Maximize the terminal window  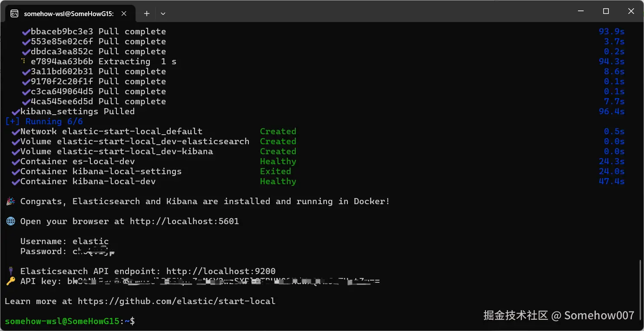(606, 11)
